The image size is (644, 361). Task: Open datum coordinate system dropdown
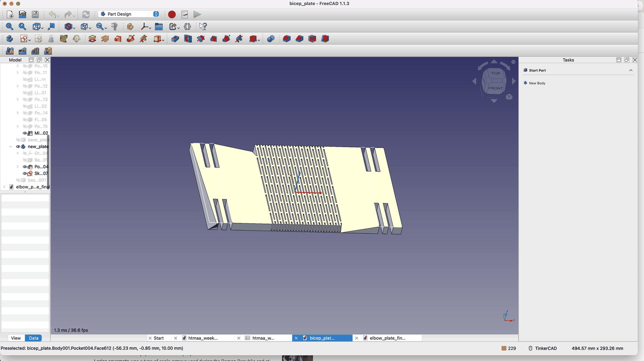click(150, 28)
